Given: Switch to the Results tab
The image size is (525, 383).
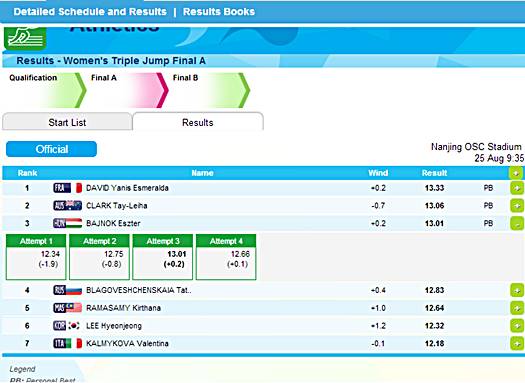Looking at the screenshot, I should [x=198, y=122].
